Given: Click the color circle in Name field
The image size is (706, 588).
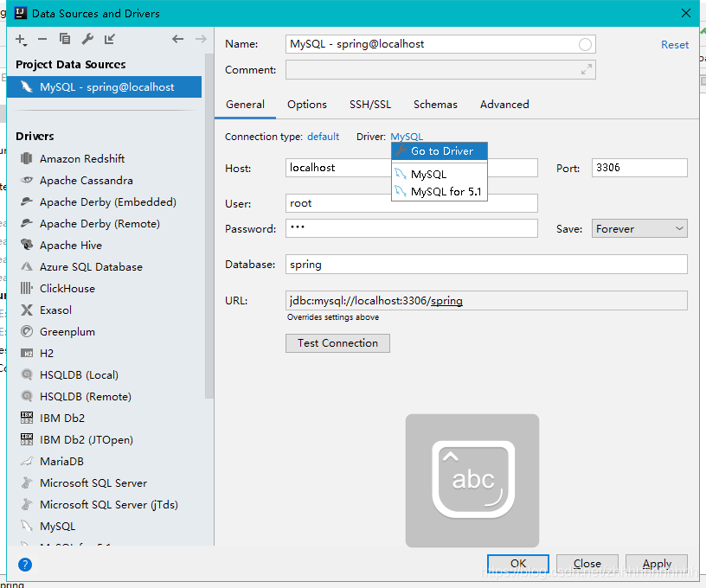Looking at the screenshot, I should pos(585,44).
